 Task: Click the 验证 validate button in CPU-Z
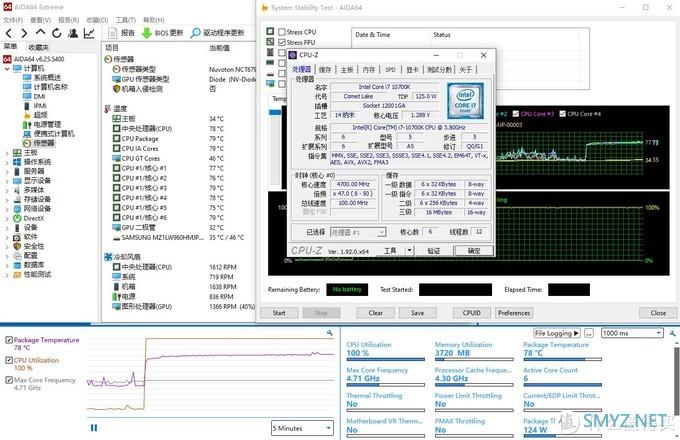coord(434,251)
